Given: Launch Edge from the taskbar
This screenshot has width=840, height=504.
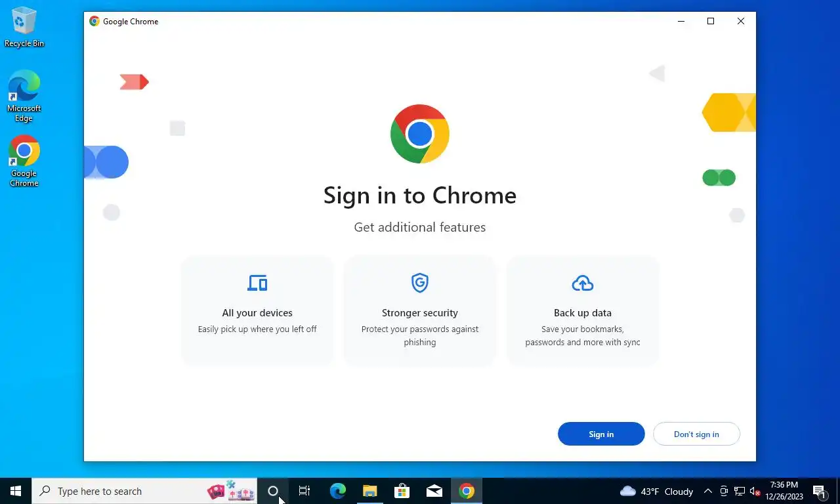Looking at the screenshot, I should point(337,491).
